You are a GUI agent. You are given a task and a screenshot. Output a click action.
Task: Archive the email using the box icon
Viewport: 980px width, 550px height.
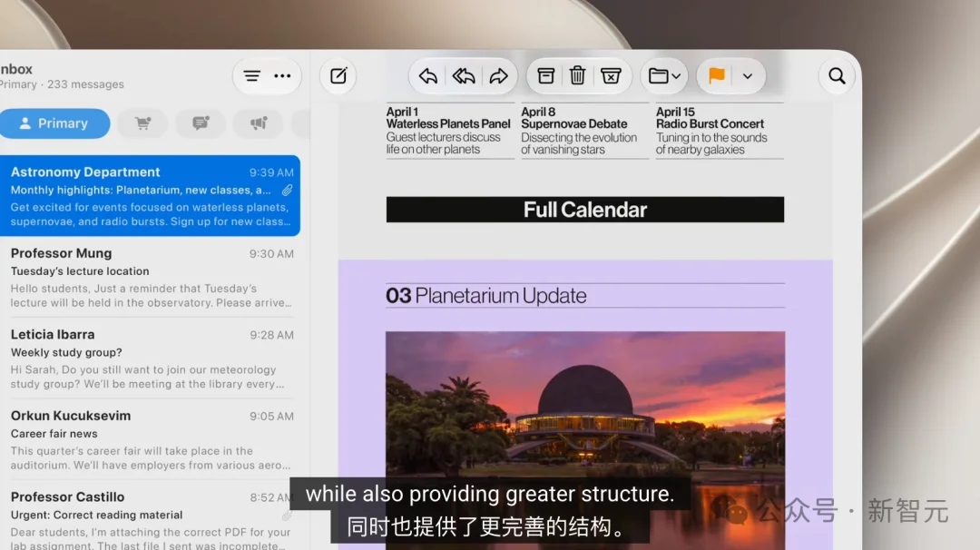pos(545,76)
